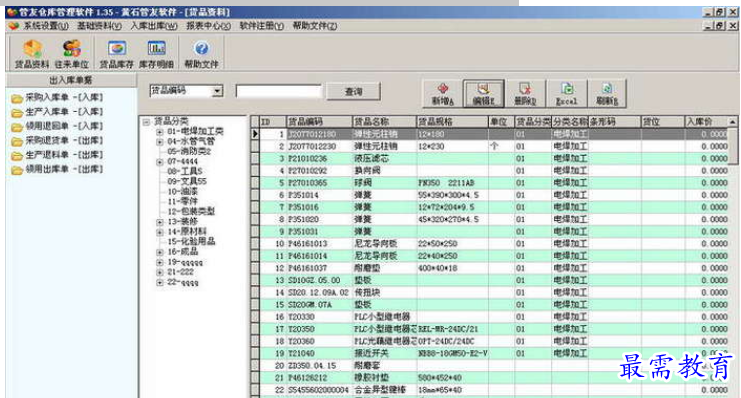Click the 删除D delete button icon
741x398 pixels.
(x=525, y=94)
